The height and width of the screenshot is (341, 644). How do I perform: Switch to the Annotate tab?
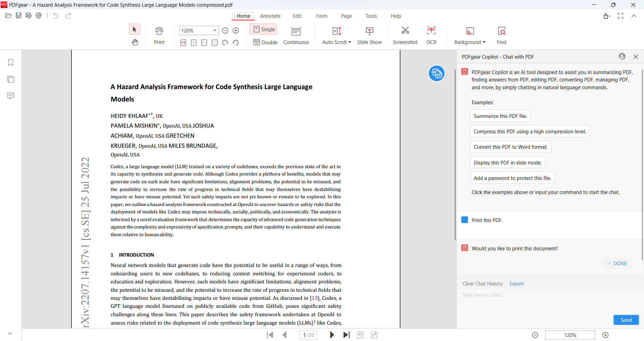pos(270,16)
